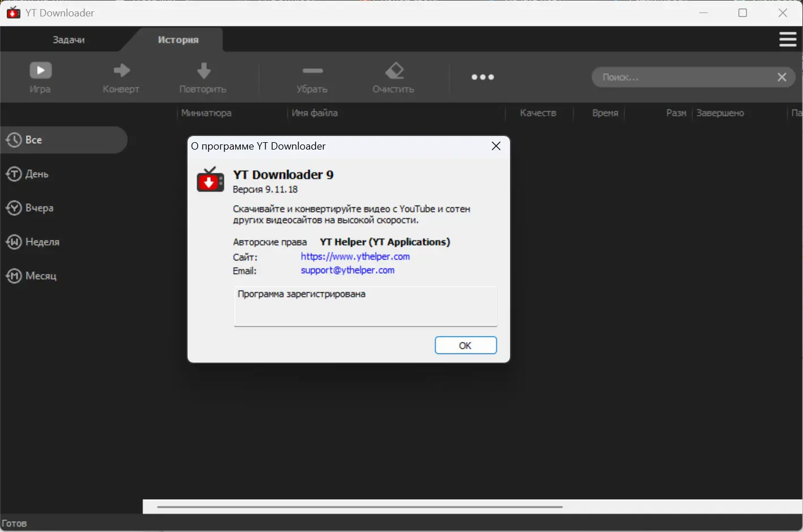Click the YT Downloader logo in About dialog
803x532 pixels.
(210, 180)
